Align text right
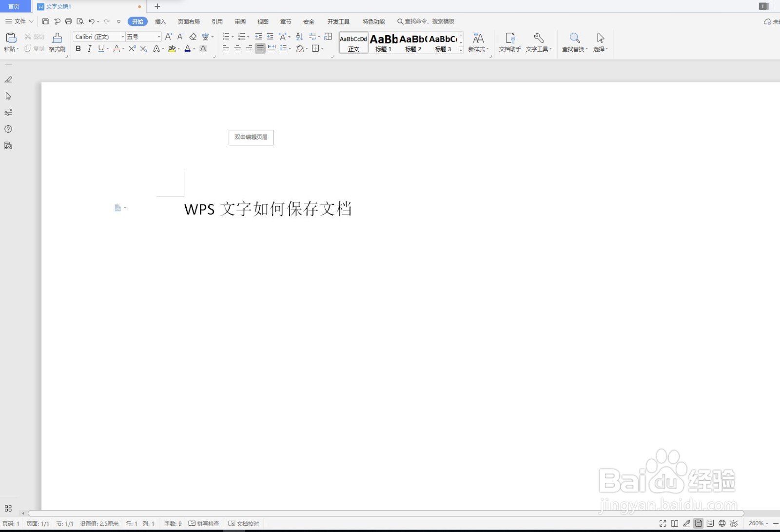Screen dimensions: 780x532 tap(249, 48)
